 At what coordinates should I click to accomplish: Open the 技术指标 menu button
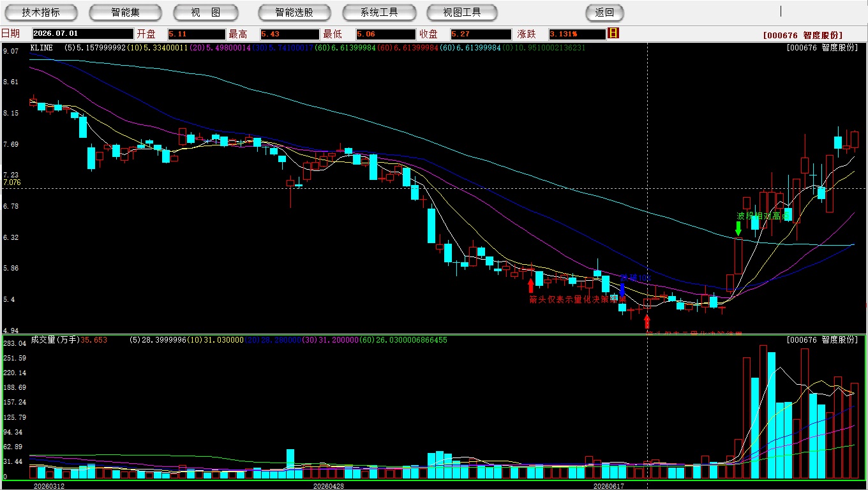[41, 12]
